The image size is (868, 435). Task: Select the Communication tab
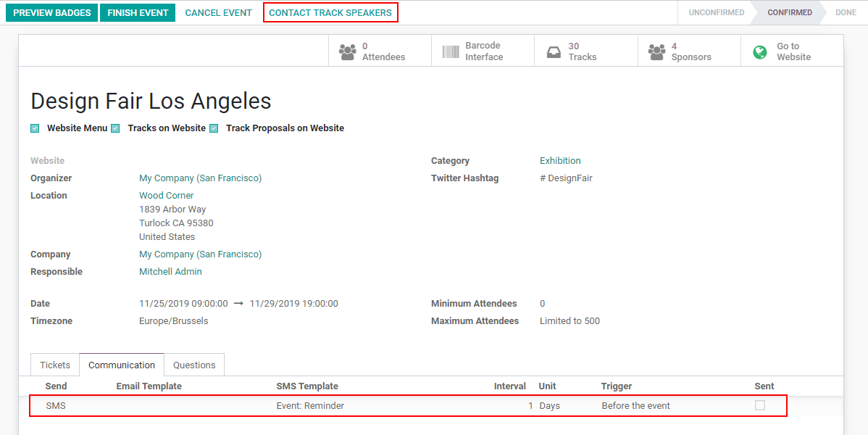point(122,365)
